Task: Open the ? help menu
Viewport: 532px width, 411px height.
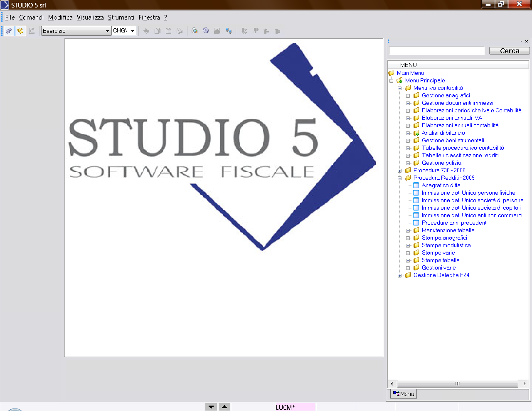Action: tap(165, 17)
